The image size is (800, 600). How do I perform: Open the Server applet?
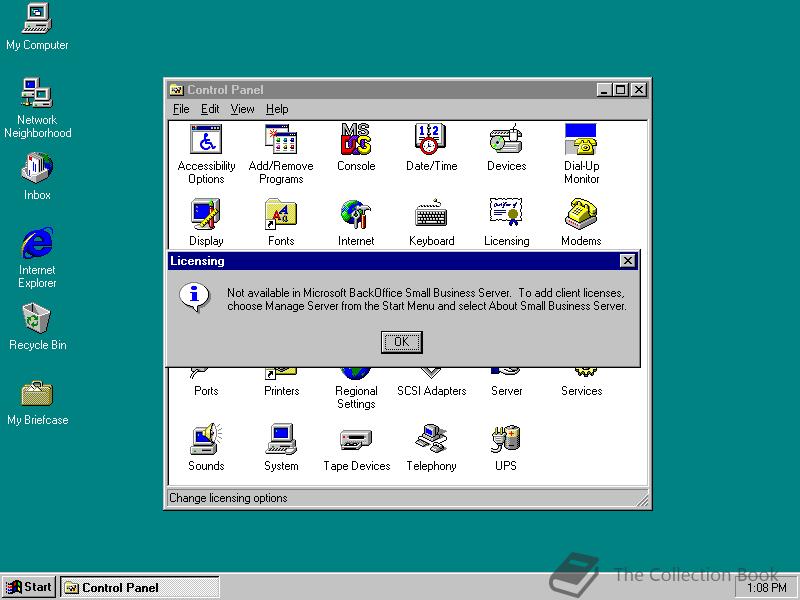click(x=506, y=384)
